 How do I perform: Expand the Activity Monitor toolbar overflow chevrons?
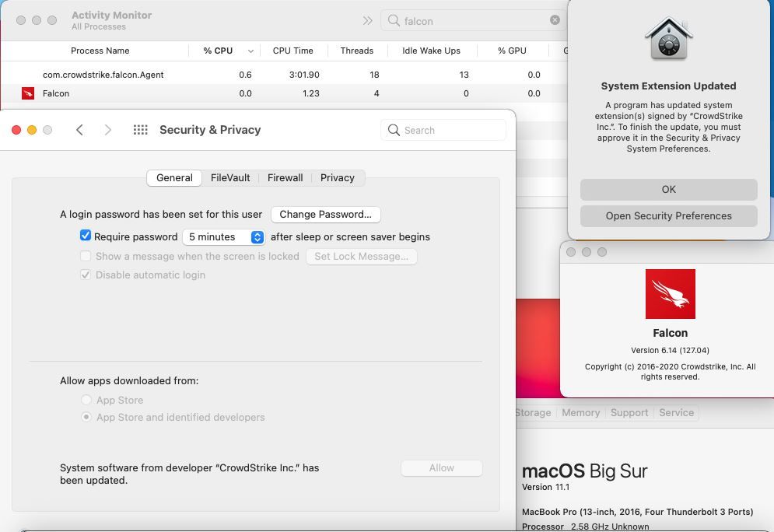click(367, 20)
